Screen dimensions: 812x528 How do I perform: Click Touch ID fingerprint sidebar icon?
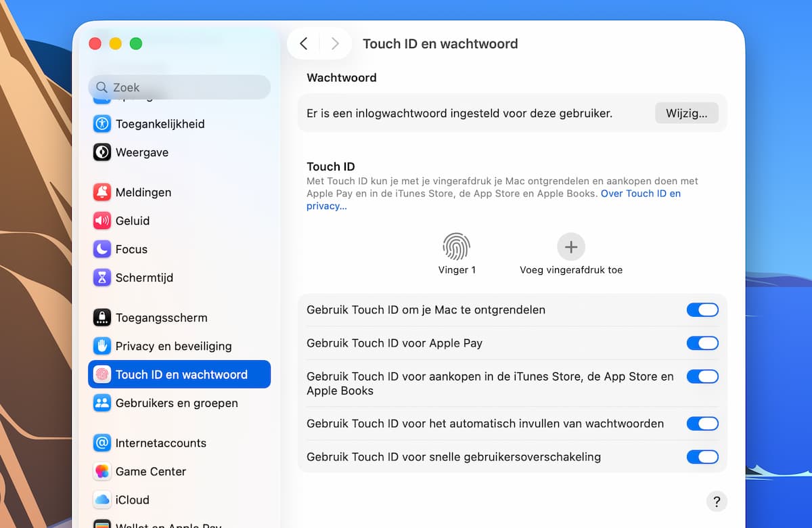point(102,374)
